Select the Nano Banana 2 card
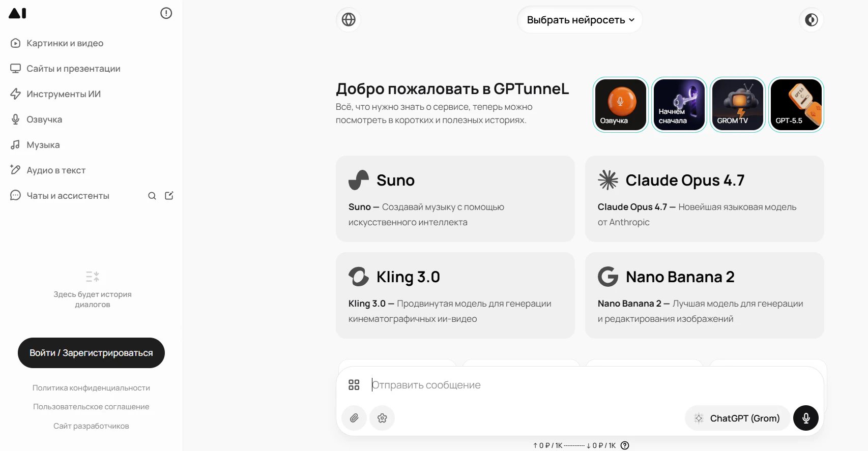 [705, 295]
